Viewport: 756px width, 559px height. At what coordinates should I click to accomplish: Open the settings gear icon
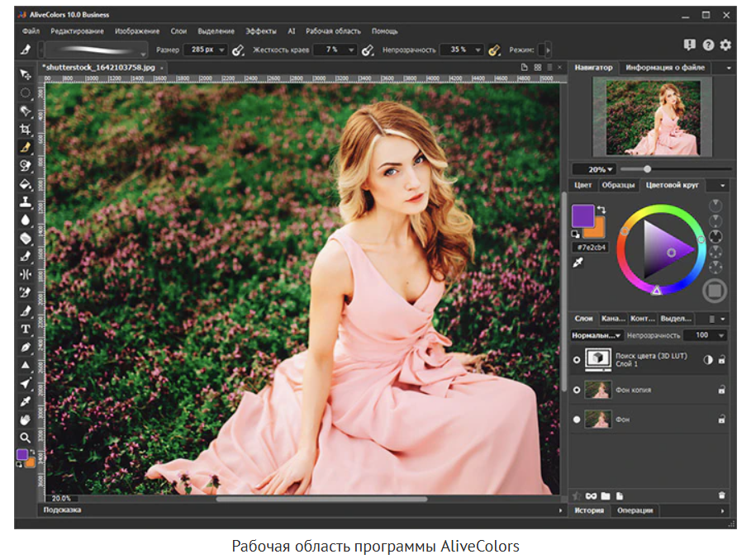(725, 45)
